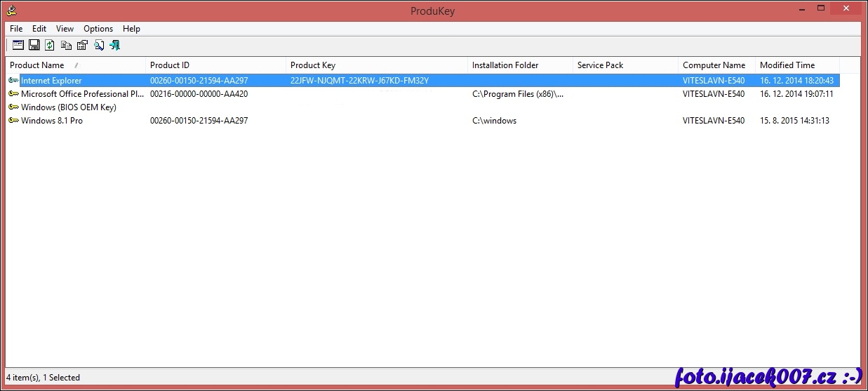Open the Options menu

98,29
